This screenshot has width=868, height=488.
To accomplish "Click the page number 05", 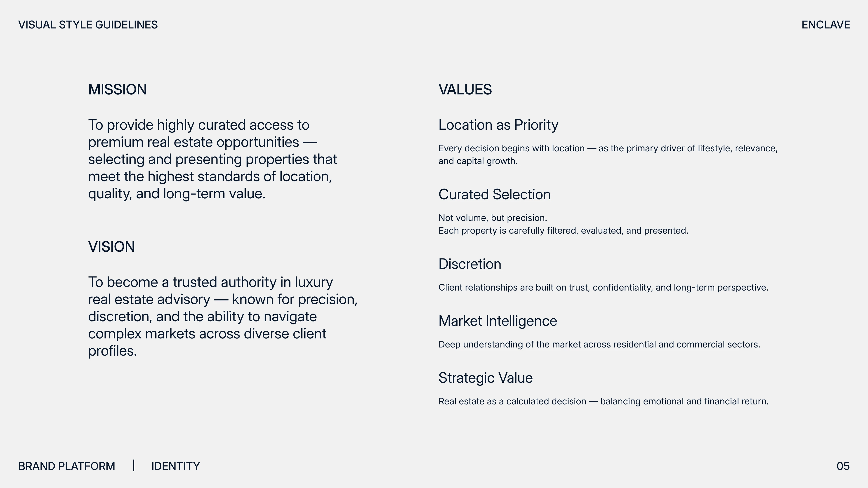I will click(843, 467).
